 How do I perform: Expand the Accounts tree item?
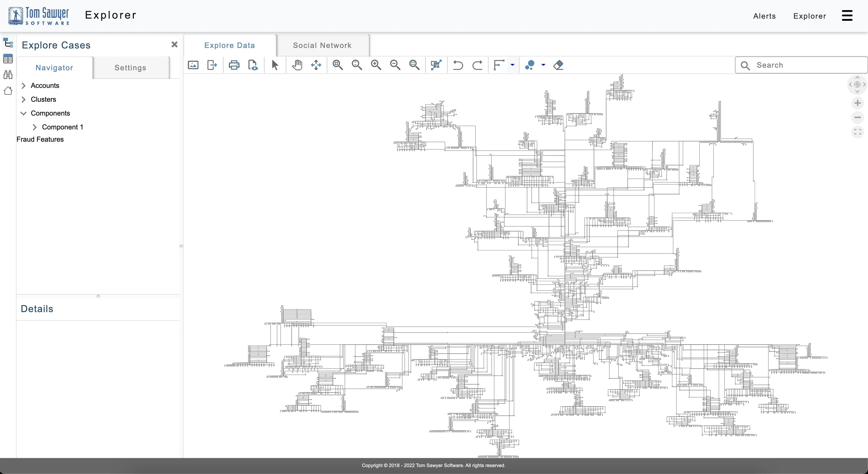click(x=24, y=85)
